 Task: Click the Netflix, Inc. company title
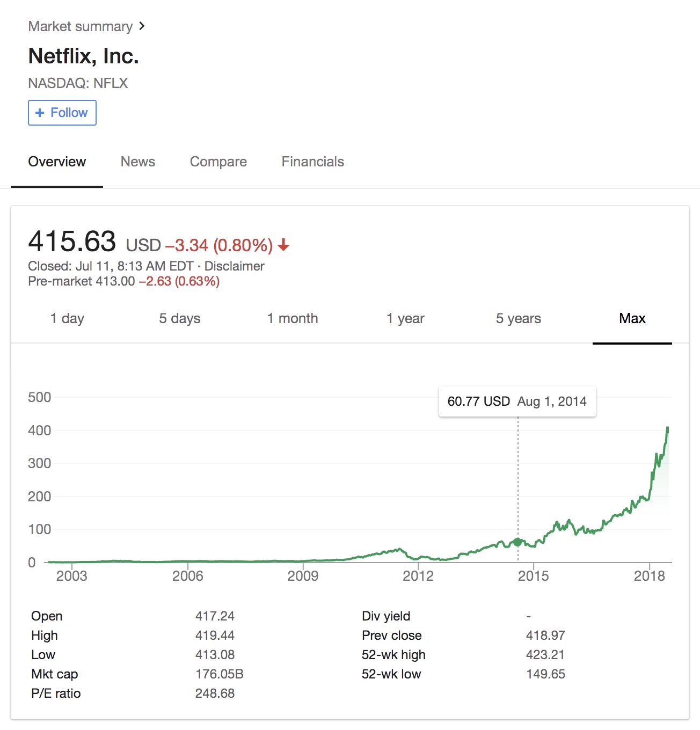tap(83, 56)
